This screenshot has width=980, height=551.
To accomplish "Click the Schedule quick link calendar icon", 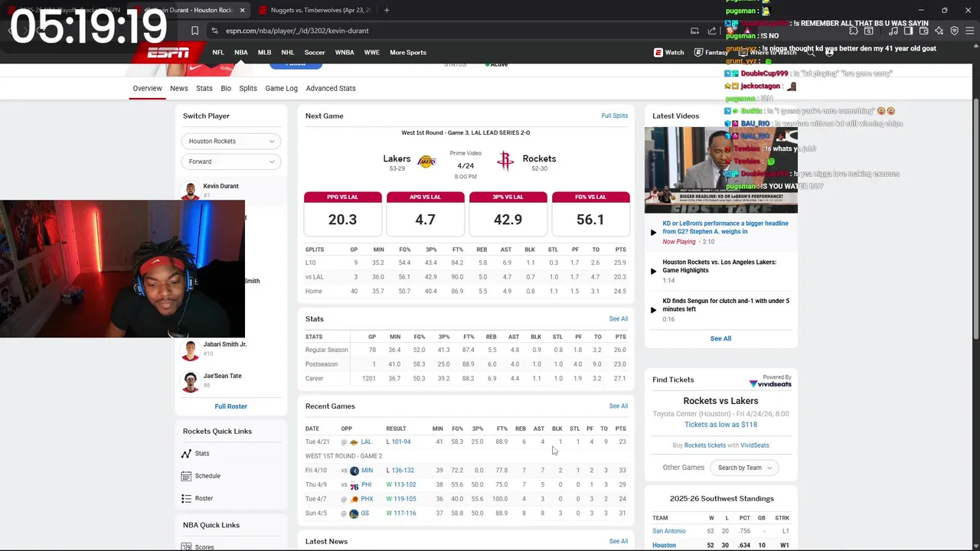I will [x=186, y=476].
